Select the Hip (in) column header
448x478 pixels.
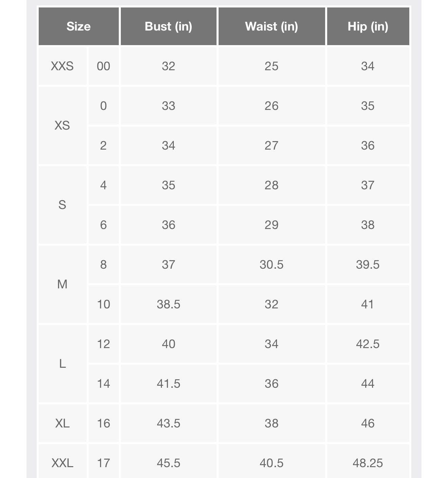pyautogui.click(x=368, y=26)
